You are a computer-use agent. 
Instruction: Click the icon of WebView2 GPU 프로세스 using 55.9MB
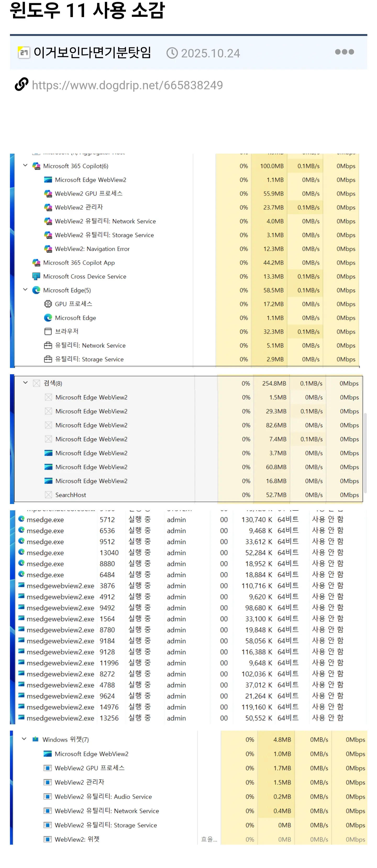coord(48,194)
